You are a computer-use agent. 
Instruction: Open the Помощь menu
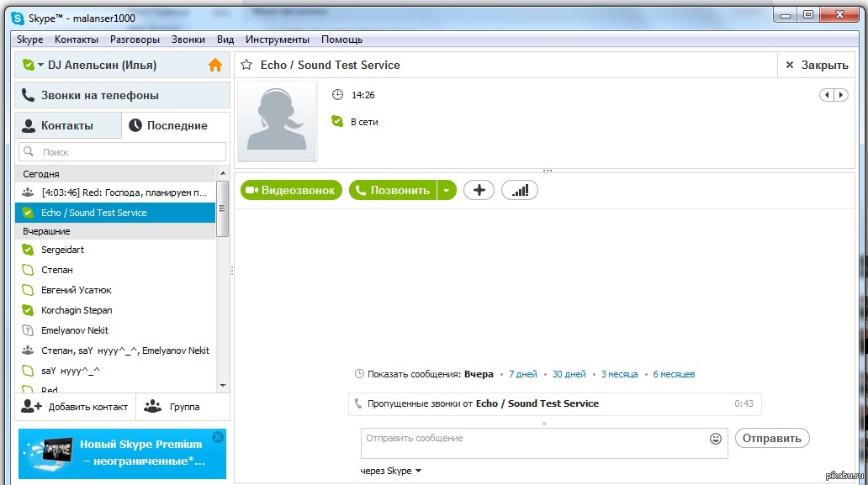point(341,40)
